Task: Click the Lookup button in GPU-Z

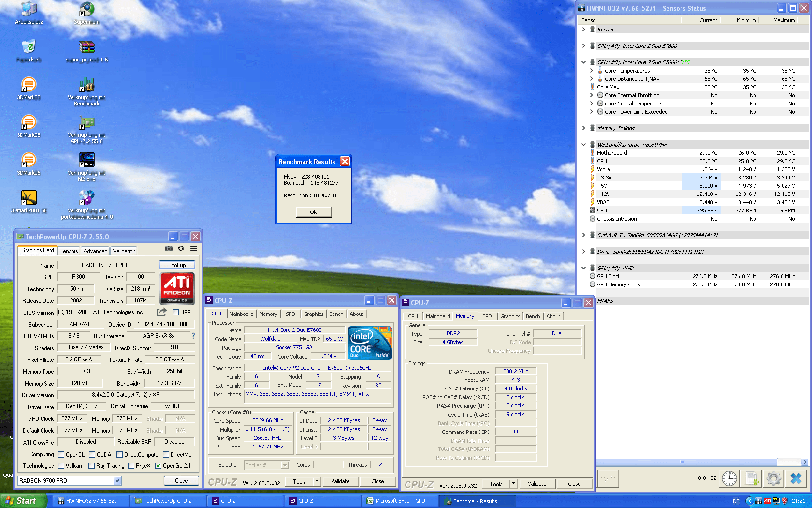Action: (x=177, y=265)
